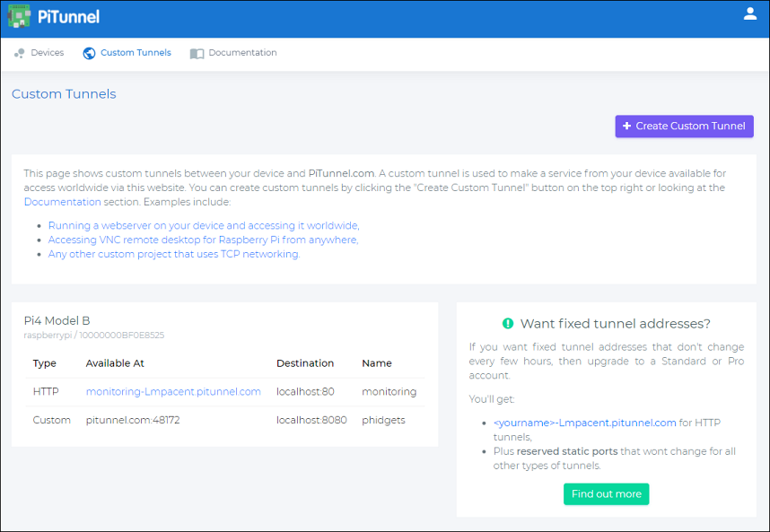The height and width of the screenshot is (532, 770).
Task: Click the 'reserved static ports' bold text
Action: 567,451
